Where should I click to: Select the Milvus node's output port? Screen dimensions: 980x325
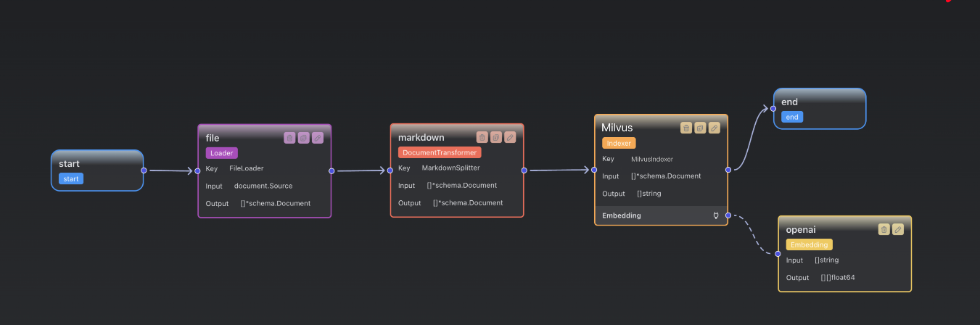(728, 170)
